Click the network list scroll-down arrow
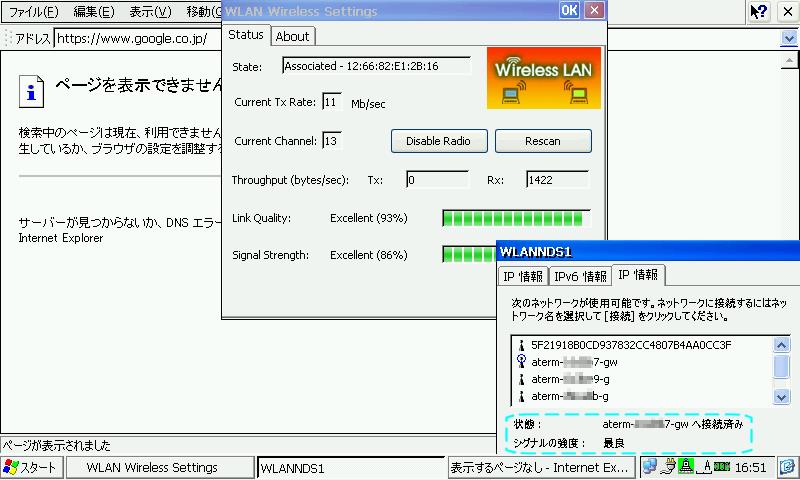 click(x=781, y=396)
